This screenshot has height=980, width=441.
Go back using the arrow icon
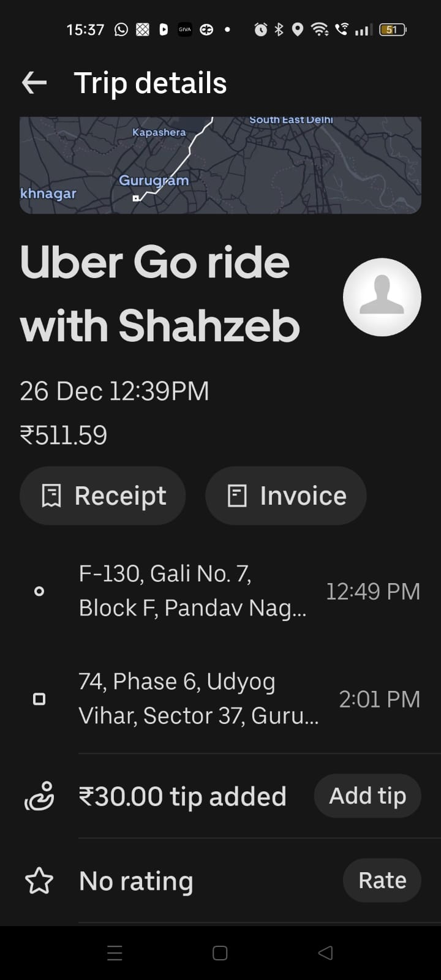click(34, 83)
